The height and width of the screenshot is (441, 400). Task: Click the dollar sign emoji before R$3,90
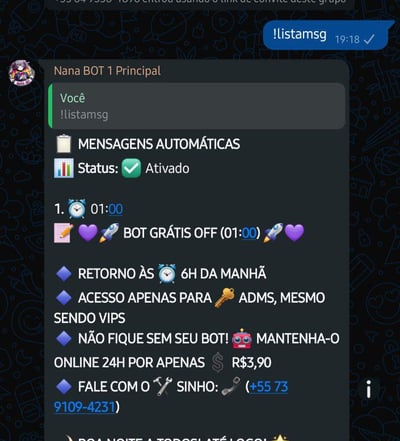(217, 363)
